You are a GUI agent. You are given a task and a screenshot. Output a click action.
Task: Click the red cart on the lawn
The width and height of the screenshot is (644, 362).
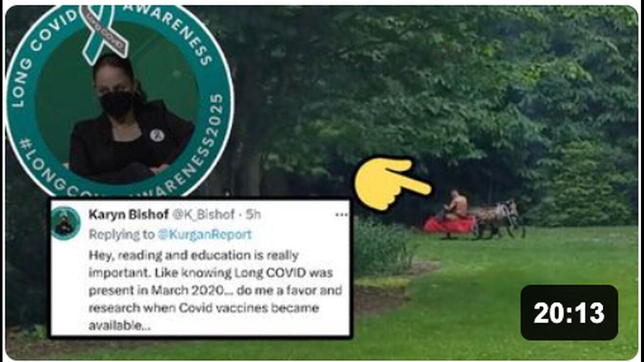(x=449, y=225)
